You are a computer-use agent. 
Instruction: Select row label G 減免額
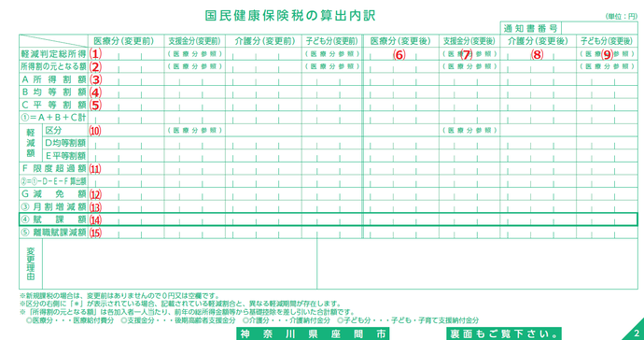(53, 194)
